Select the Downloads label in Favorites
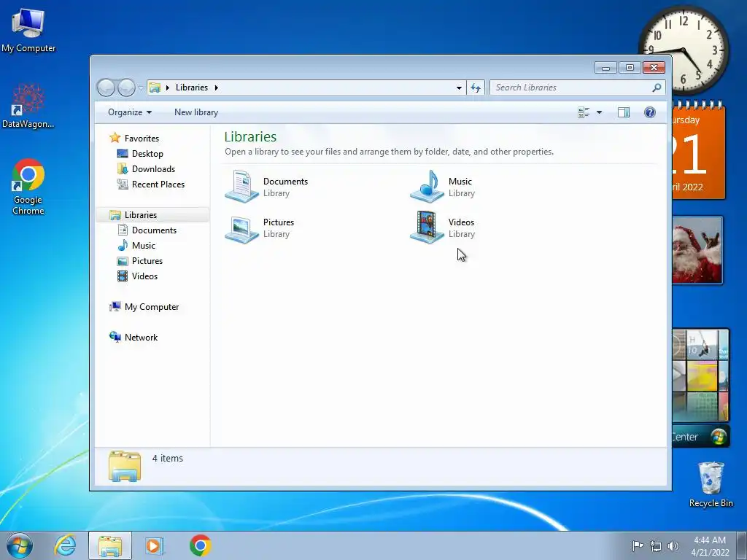The height and width of the screenshot is (560, 747). [x=153, y=169]
